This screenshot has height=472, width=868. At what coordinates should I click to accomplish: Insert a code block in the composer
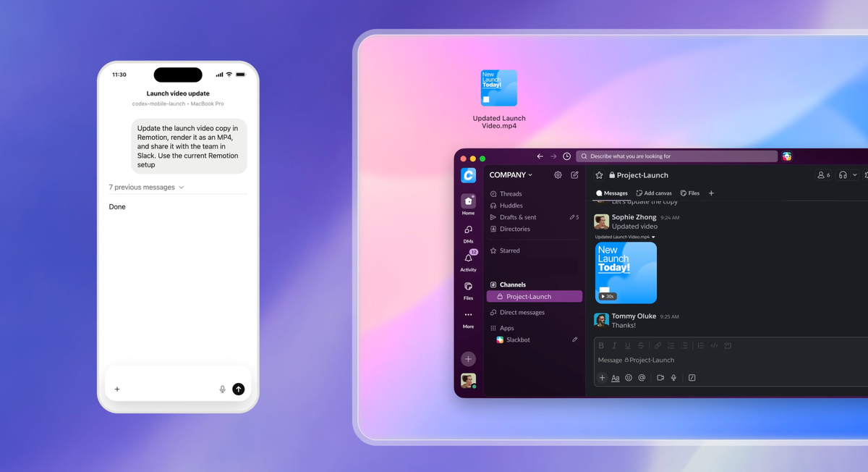[x=728, y=346]
